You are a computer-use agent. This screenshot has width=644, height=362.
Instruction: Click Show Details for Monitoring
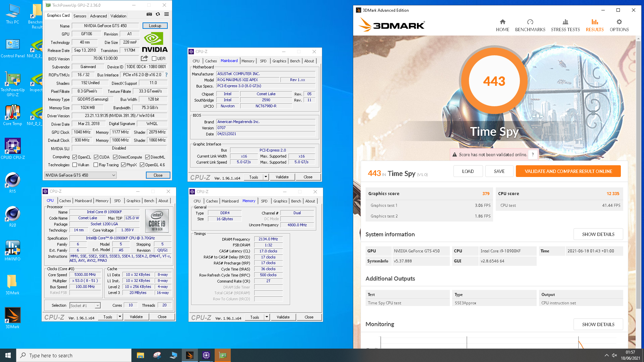tap(598, 324)
